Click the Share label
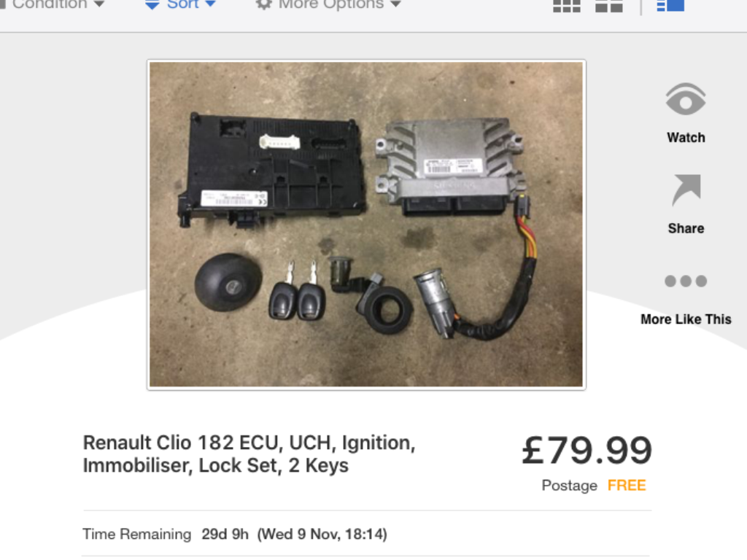Image resolution: width=747 pixels, height=560 pixels. coord(686,228)
